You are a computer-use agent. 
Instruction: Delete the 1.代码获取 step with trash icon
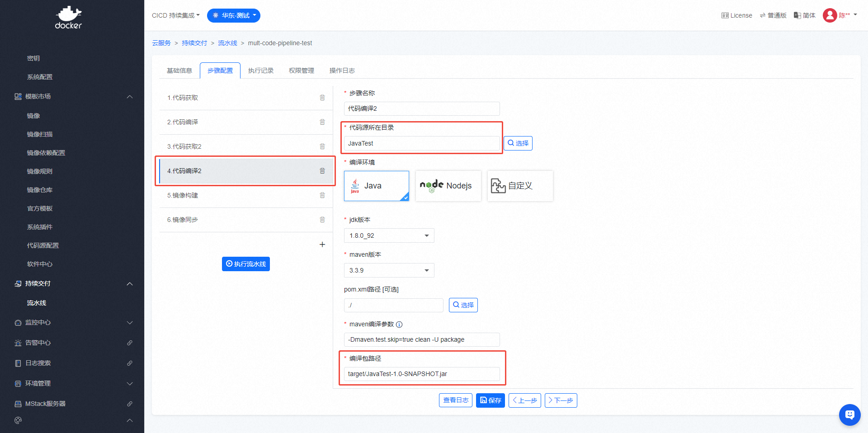click(x=322, y=98)
